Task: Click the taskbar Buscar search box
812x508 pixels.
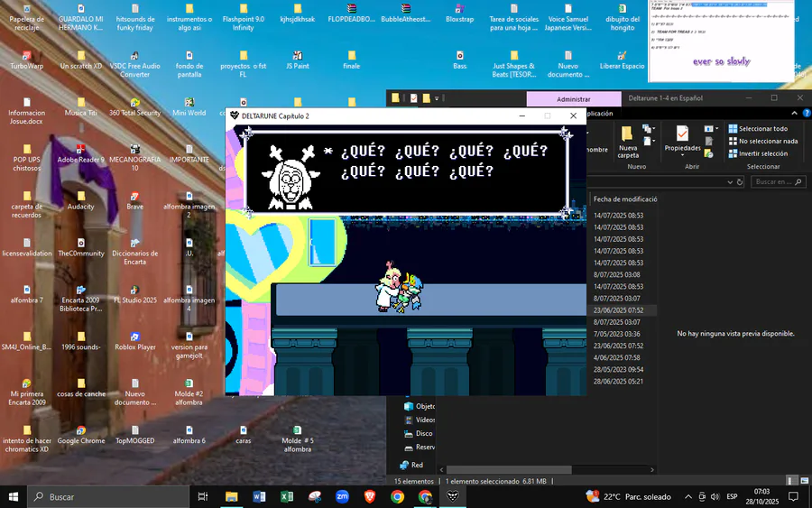Action: pyautogui.click(x=107, y=496)
